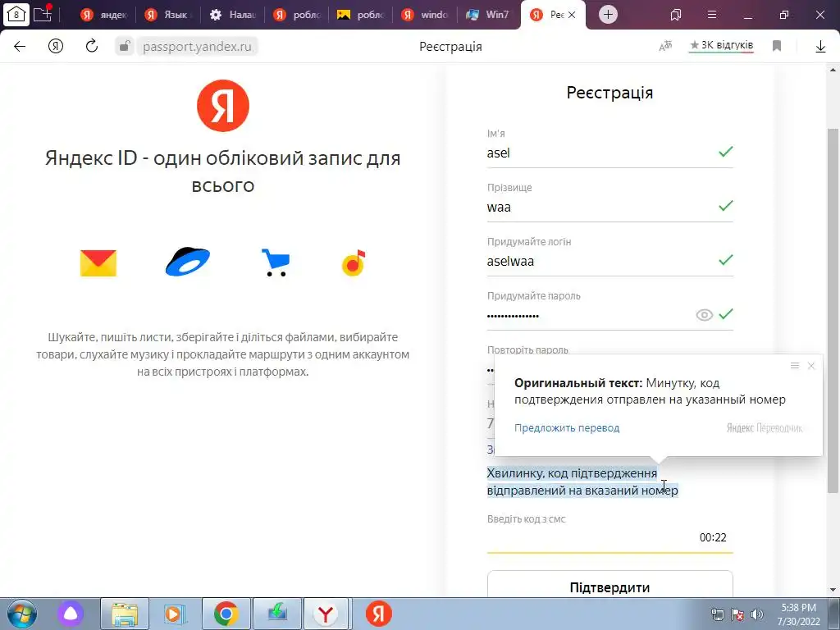Click the home tab counter icon
This screenshot has height=630, width=840.
point(16,14)
